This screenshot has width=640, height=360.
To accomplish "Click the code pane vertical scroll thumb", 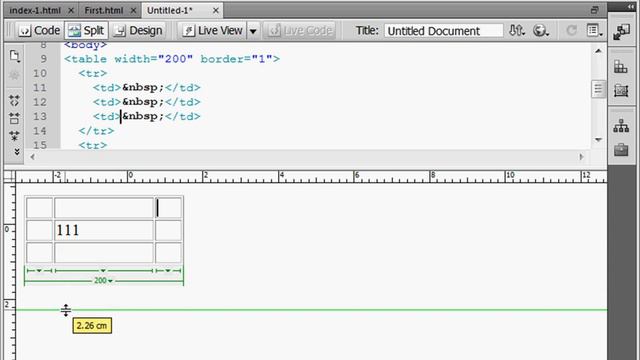I will point(598,89).
